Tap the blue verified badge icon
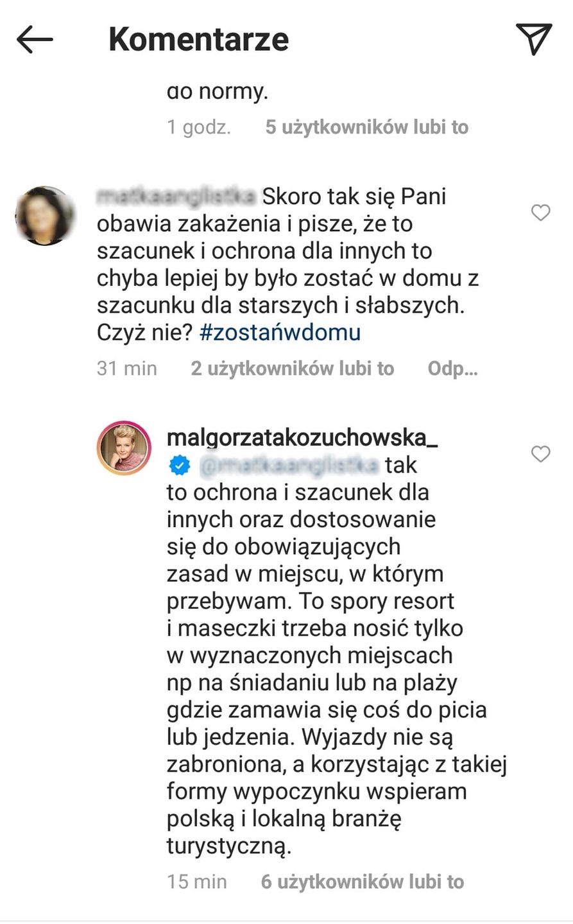 click(x=180, y=466)
